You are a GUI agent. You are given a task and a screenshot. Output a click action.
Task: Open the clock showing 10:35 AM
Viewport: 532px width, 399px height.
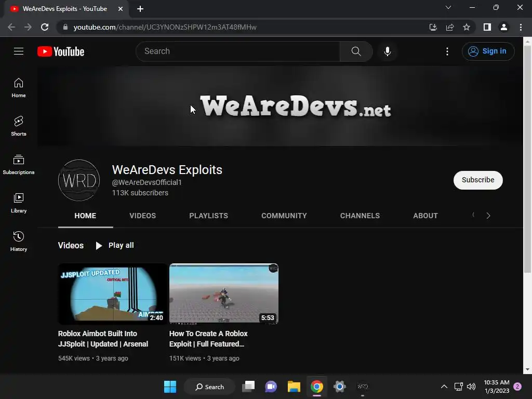[497, 387]
